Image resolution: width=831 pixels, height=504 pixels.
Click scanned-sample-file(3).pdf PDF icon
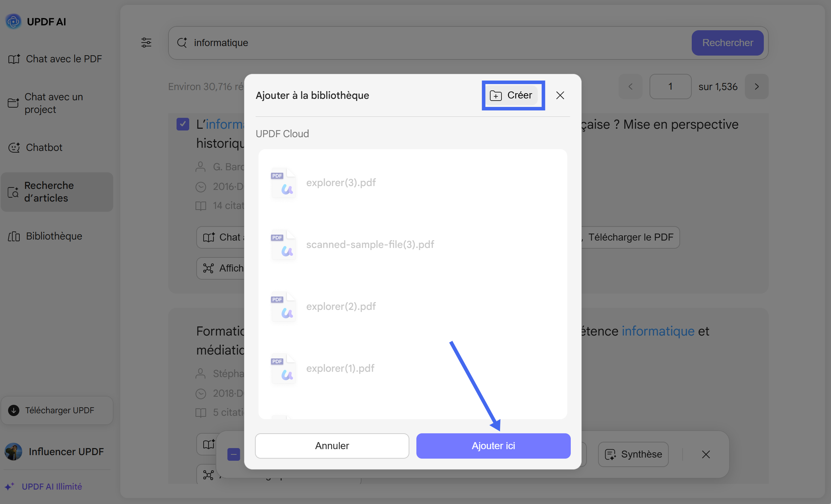[x=283, y=244]
